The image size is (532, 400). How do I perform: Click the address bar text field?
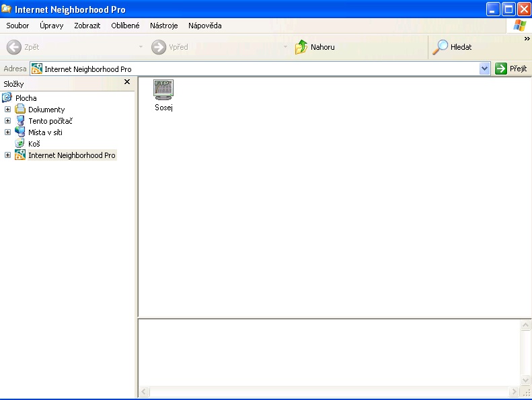(260, 69)
